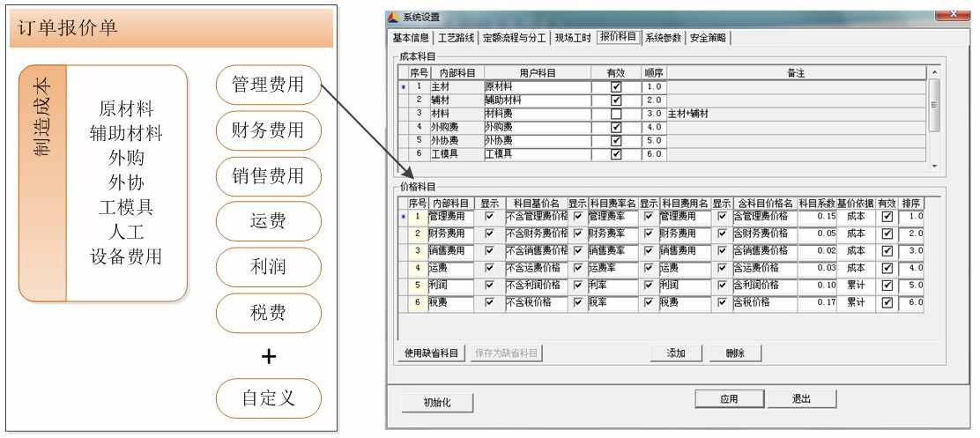Enable 有效 checkbox for 材料费 row
The height and width of the screenshot is (438, 980).
(616, 115)
